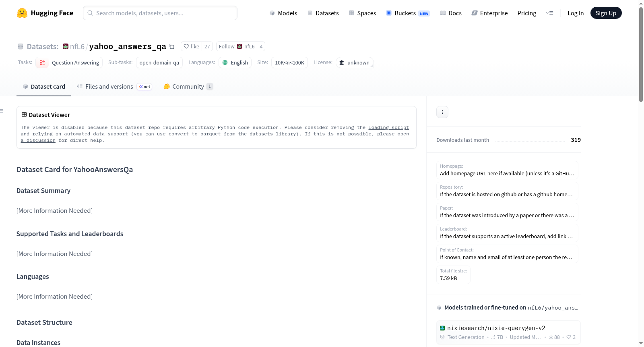Show the table of contents icon at left edge

click(x=2, y=111)
